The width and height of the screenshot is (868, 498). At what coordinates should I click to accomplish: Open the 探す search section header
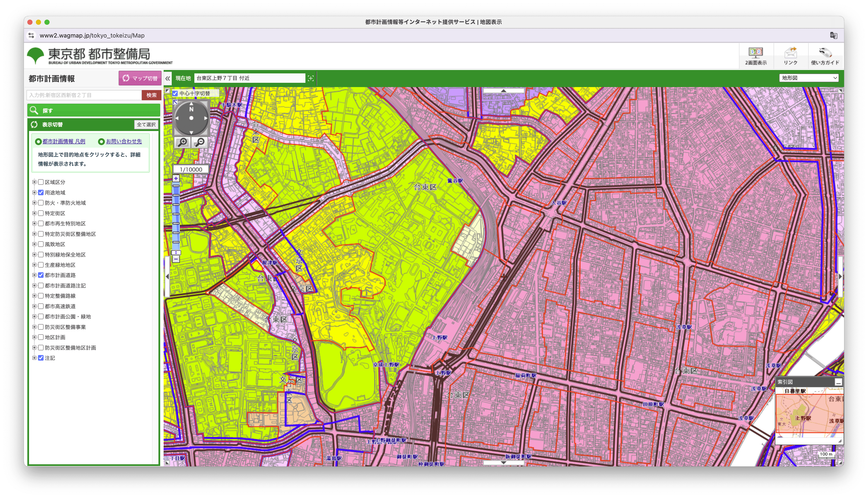pyautogui.click(x=93, y=111)
